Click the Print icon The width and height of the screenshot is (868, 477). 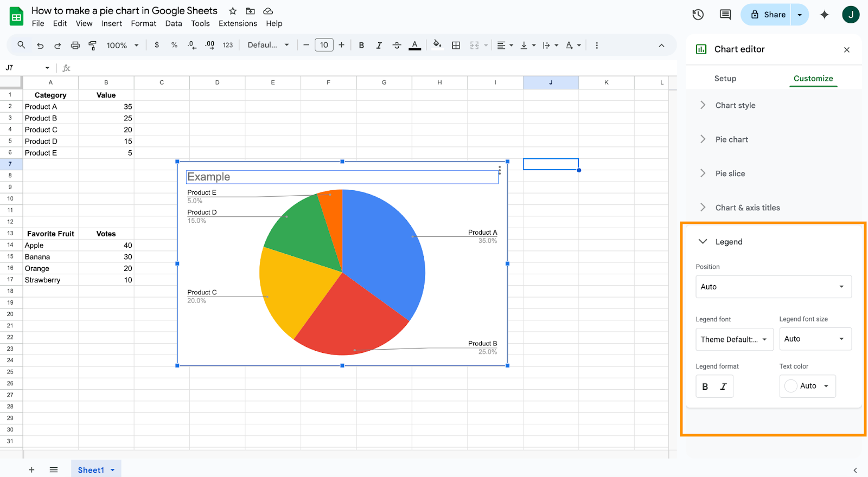[x=75, y=46]
